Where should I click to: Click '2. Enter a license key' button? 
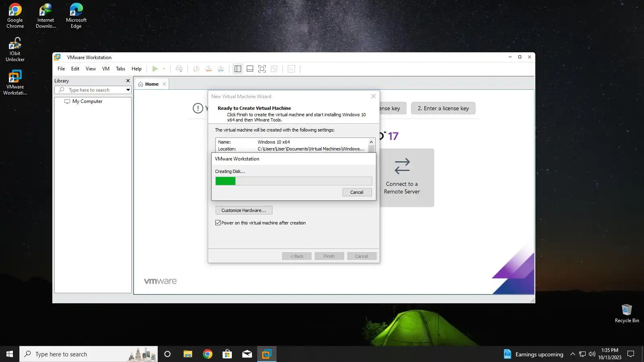click(x=443, y=108)
